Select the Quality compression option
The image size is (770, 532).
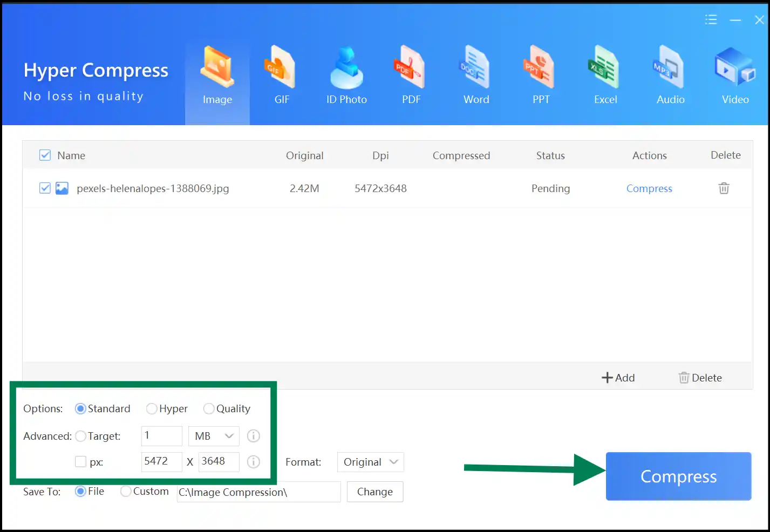tap(209, 408)
